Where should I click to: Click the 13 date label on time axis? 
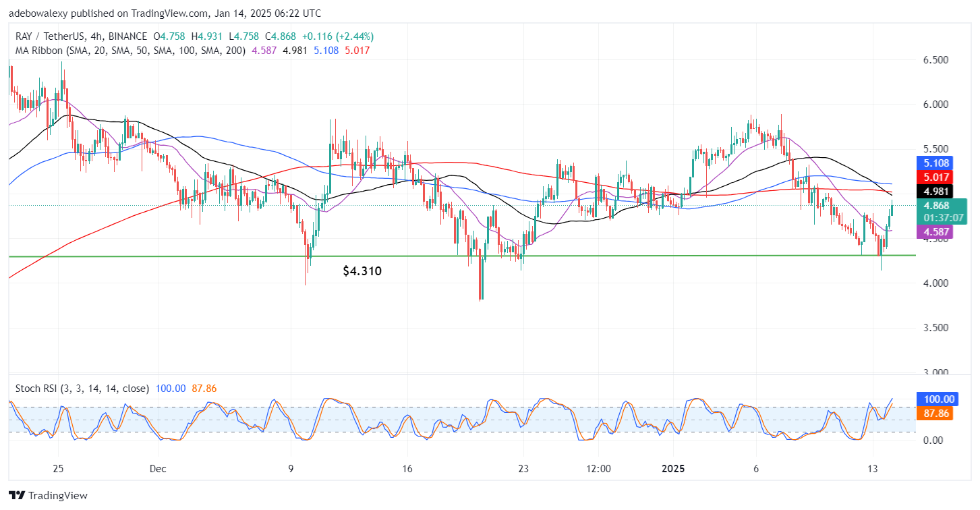click(873, 468)
